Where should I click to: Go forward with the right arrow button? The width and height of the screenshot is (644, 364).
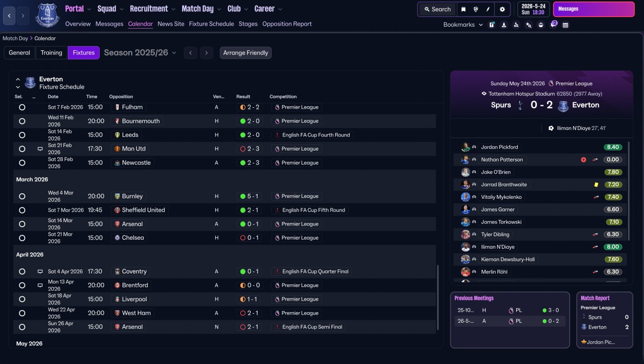(x=23, y=16)
